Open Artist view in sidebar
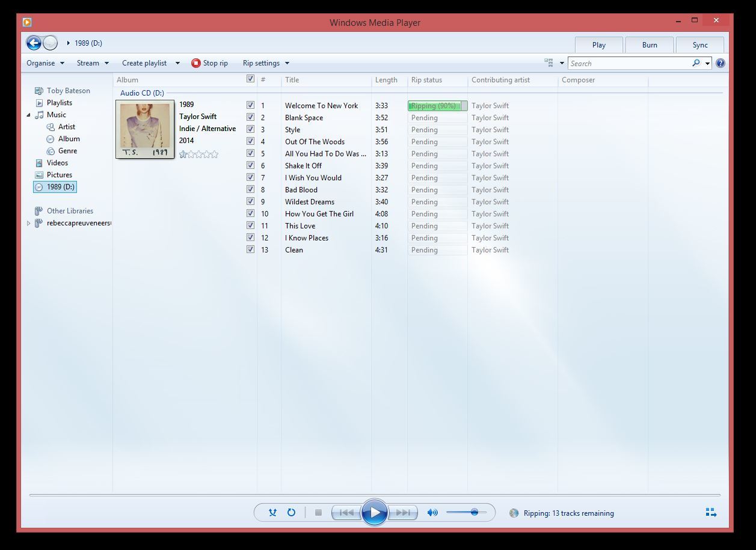756x550 pixels. [67, 127]
